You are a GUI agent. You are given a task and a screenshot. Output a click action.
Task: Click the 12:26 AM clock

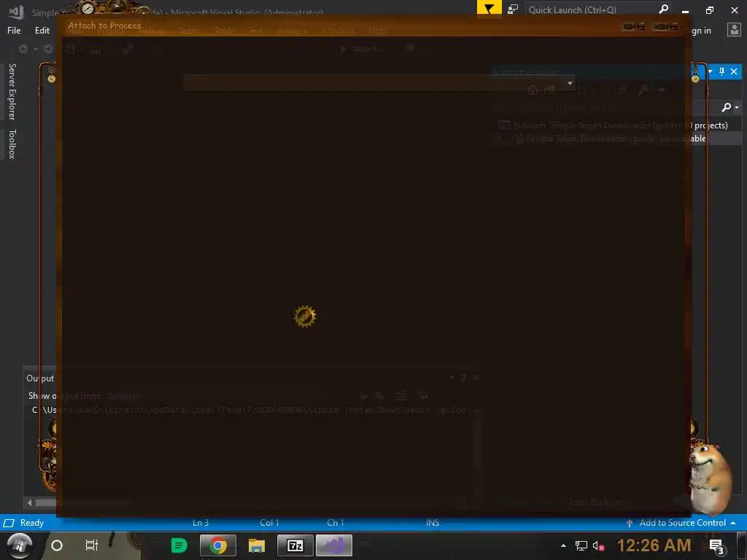(x=654, y=545)
